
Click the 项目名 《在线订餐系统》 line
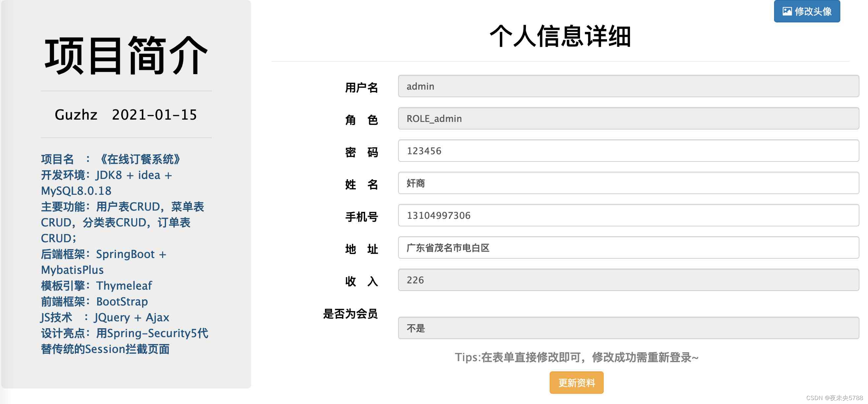click(x=111, y=159)
